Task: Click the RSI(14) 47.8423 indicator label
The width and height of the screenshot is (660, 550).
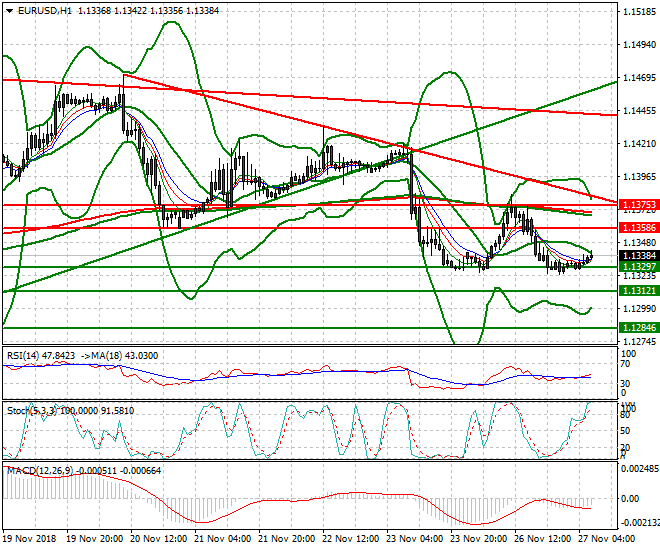Action: pyautogui.click(x=41, y=356)
